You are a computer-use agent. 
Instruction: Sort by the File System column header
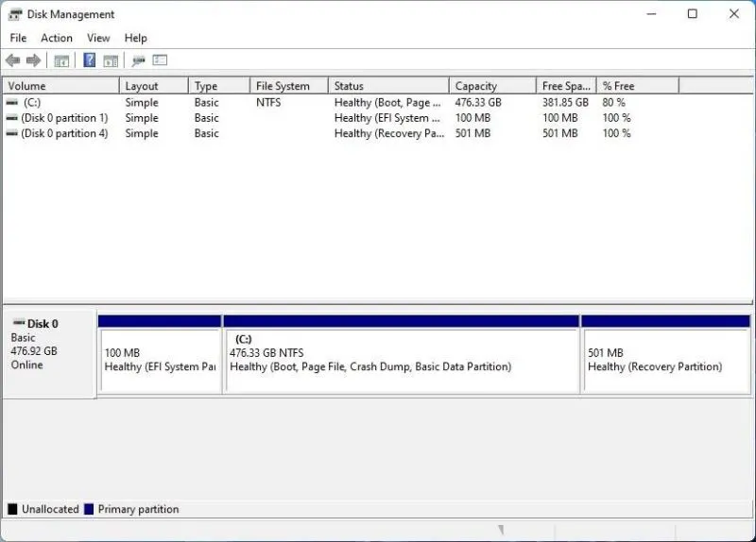click(289, 86)
